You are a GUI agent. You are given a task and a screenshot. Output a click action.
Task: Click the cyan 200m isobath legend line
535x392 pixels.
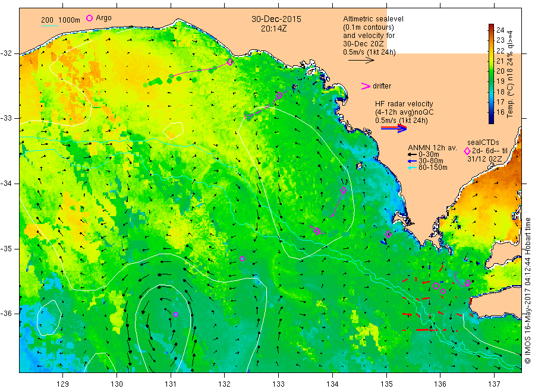[49, 25]
